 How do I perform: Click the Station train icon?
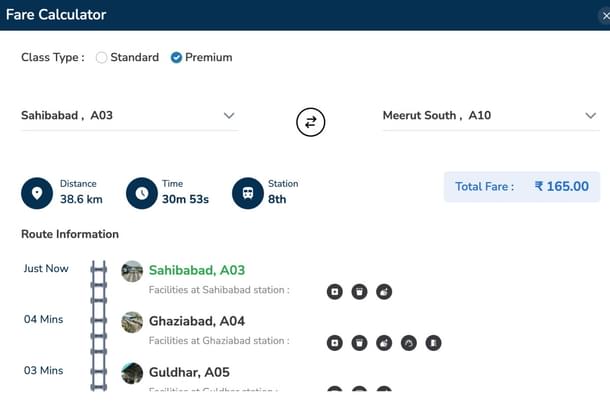coord(247,192)
